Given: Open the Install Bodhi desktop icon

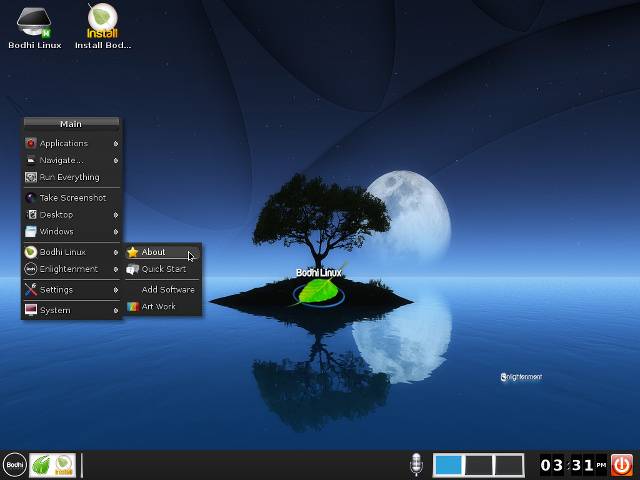Looking at the screenshot, I should click(102, 25).
